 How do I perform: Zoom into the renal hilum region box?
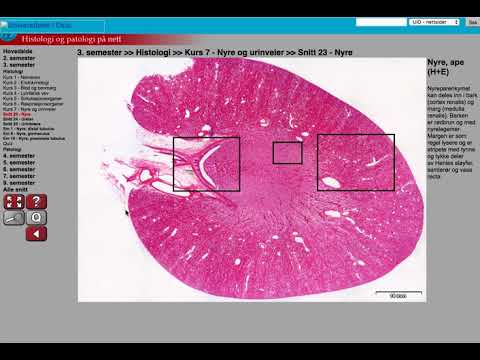click(x=207, y=164)
